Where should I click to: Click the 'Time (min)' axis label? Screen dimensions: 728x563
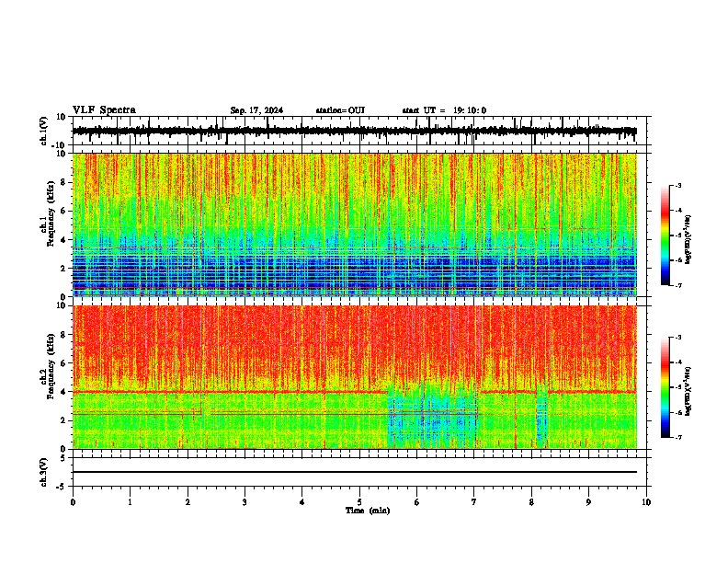click(x=368, y=511)
